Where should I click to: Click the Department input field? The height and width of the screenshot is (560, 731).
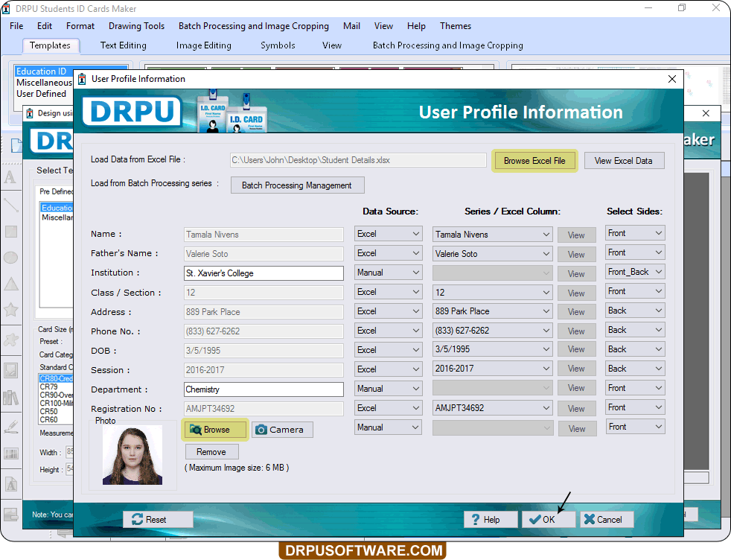click(264, 389)
